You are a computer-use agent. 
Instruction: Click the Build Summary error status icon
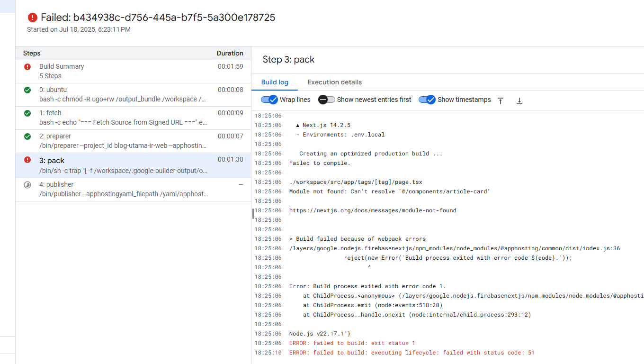tap(27, 67)
